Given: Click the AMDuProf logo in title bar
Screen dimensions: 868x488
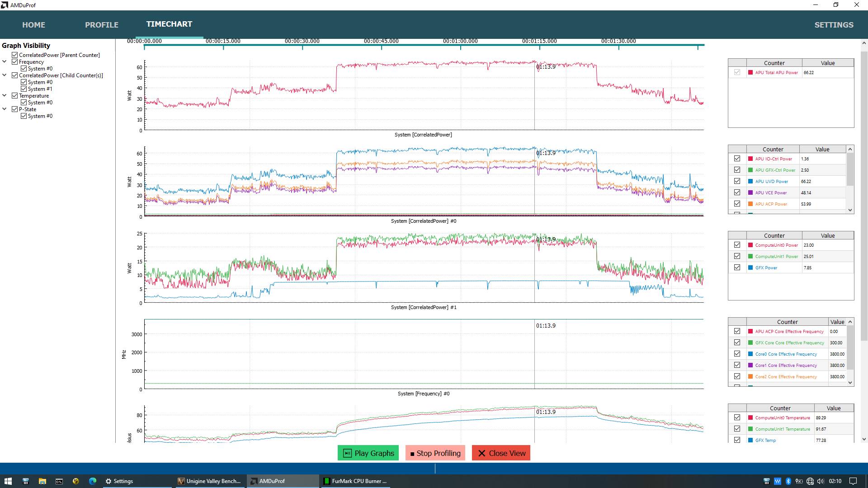Looking at the screenshot, I should [5, 5].
